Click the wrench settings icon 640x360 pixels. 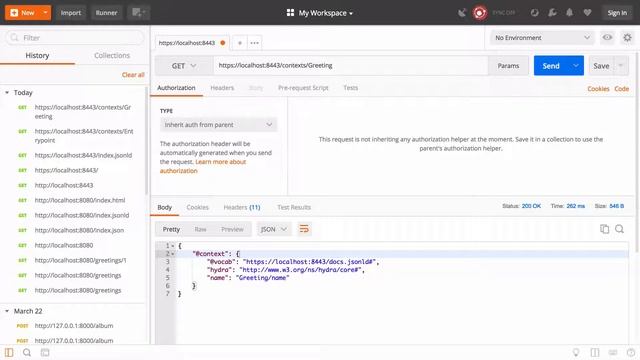(552, 13)
